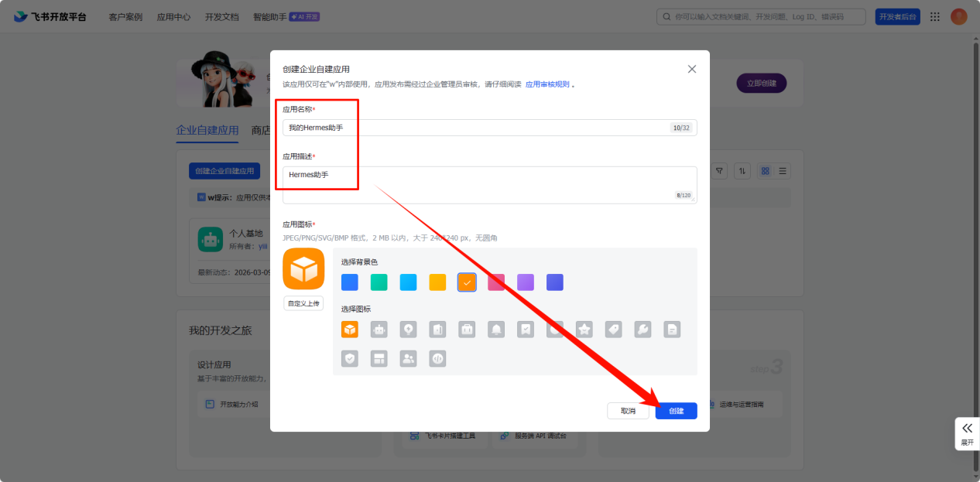Open the 应用审核规则 link
The image size is (980, 482).
coord(547,84)
